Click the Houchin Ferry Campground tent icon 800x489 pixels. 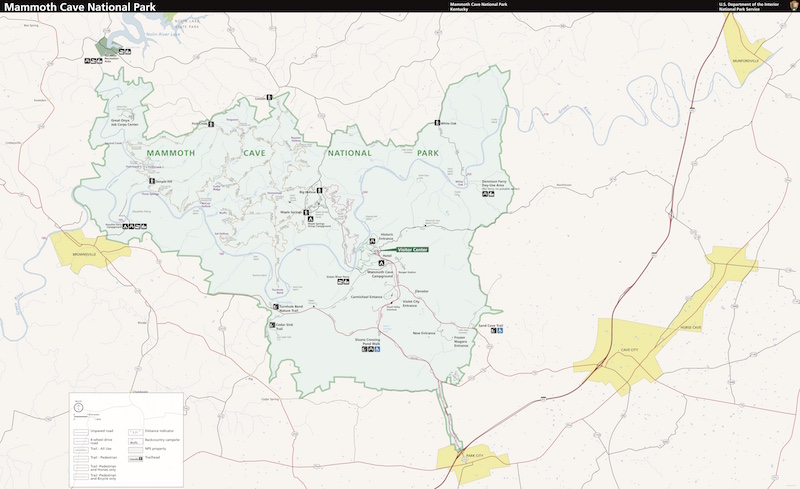pos(125,226)
